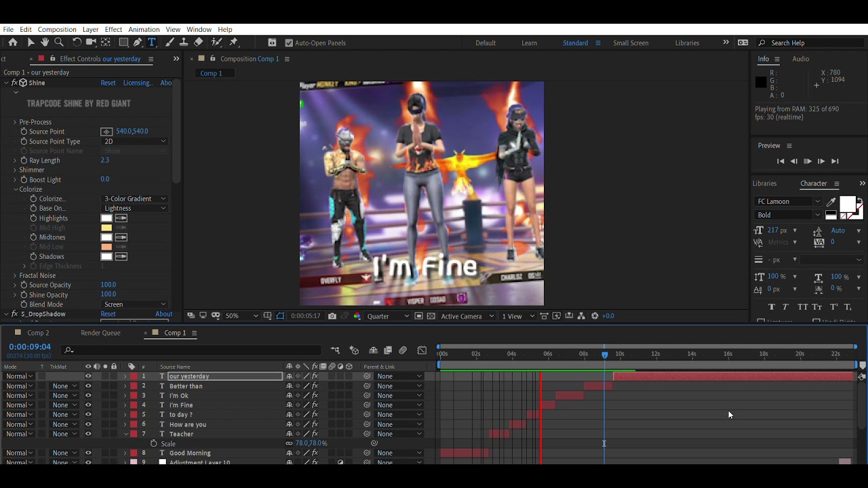The width and height of the screenshot is (868, 488).
Task: Open the Animation menu
Action: pyautogui.click(x=144, y=29)
